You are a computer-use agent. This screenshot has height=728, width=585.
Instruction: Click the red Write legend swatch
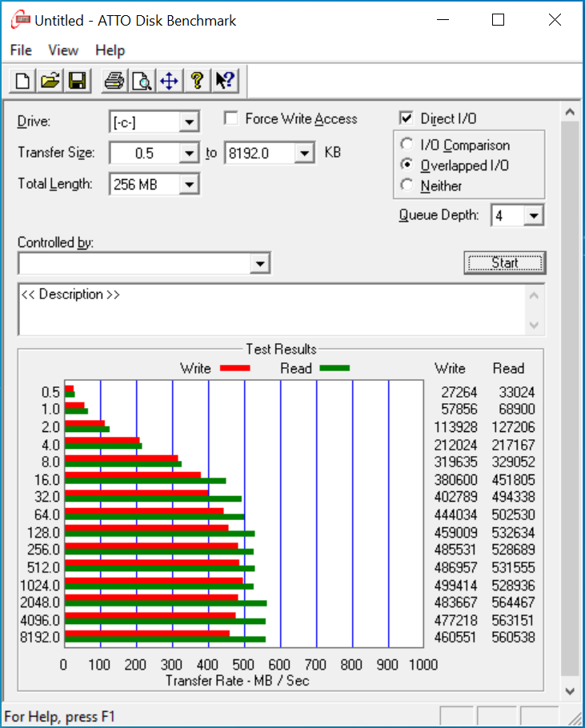(x=235, y=368)
